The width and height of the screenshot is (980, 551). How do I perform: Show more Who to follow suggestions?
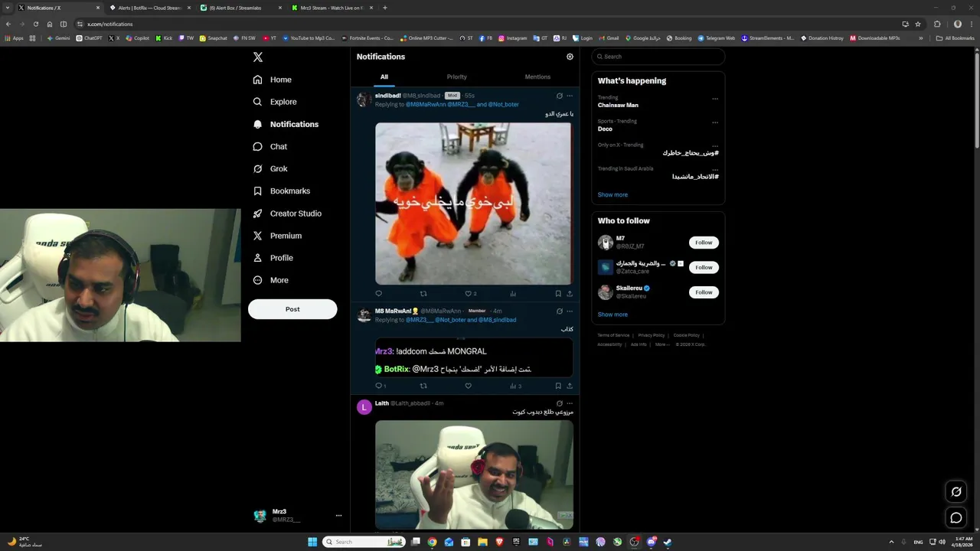[612, 315]
